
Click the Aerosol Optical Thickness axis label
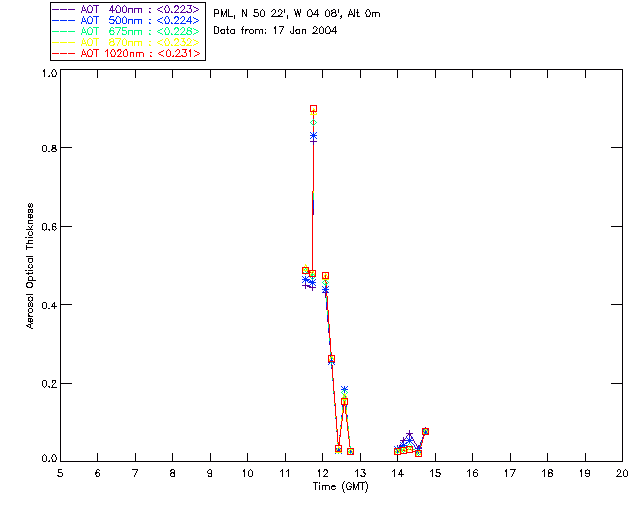[x=30, y=266]
